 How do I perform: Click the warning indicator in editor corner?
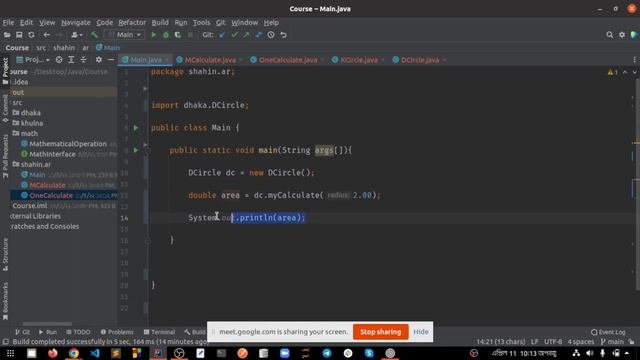coord(612,72)
